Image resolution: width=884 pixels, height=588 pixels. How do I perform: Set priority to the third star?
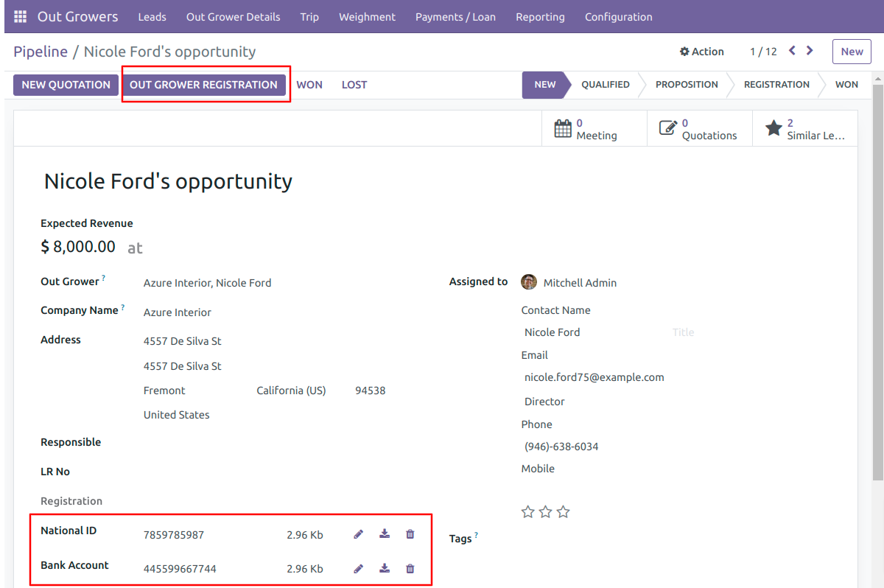point(563,511)
